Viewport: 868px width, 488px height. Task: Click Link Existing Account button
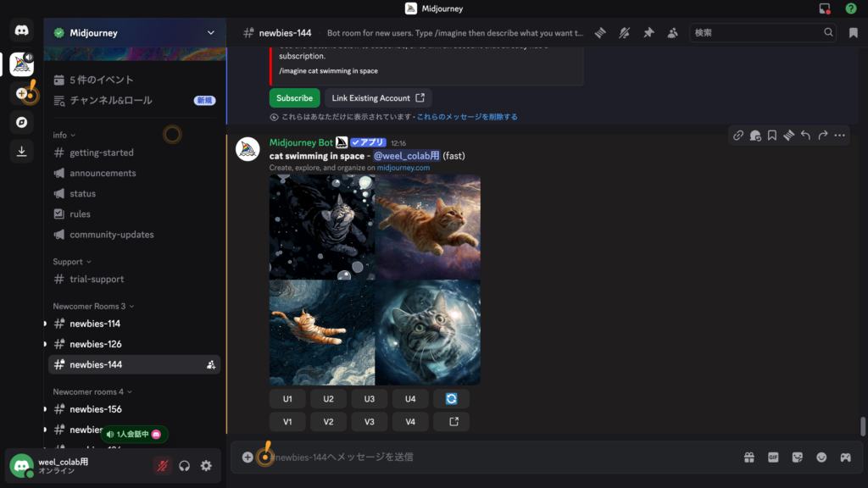[x=378, y=98]
